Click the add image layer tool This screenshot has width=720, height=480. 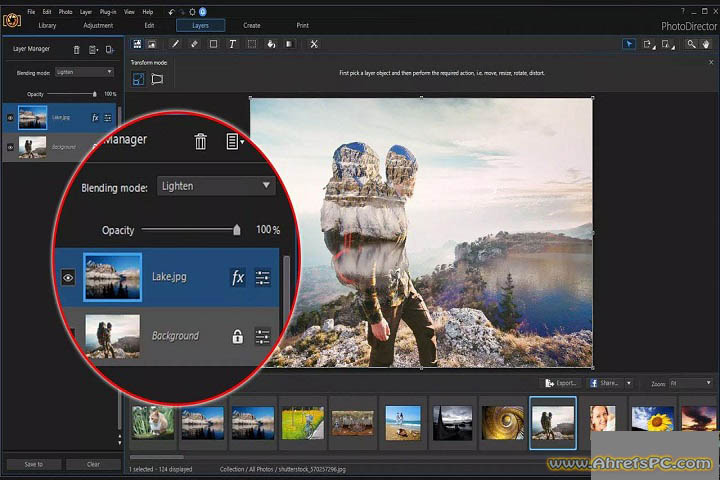(x=152, y=44)
